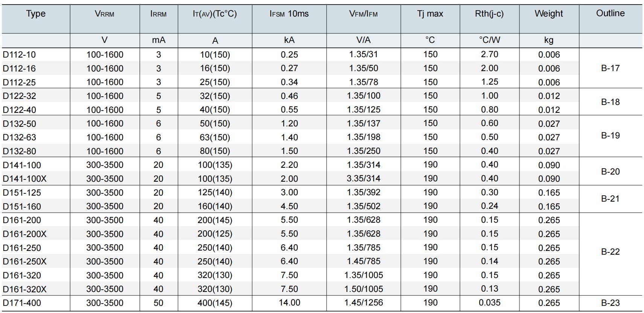644x313 pixels.
Task: Click the Type column header
Action: click(x=36, y=14)
